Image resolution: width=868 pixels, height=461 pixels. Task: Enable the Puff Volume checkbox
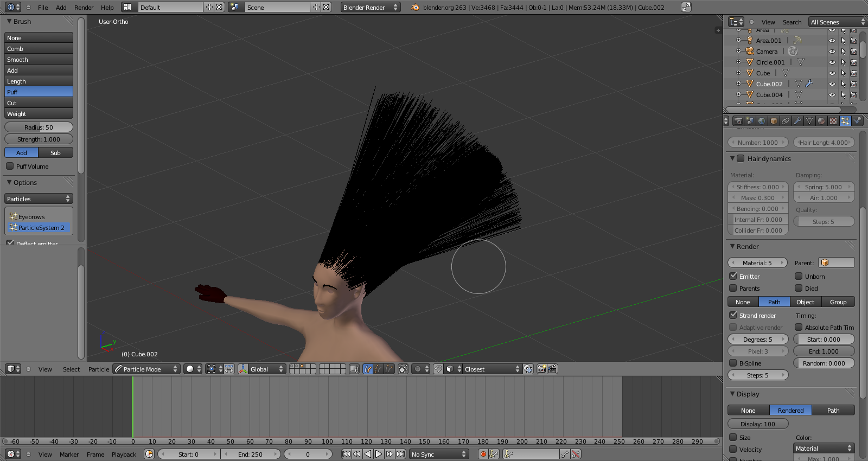click(x=10, y=166)
